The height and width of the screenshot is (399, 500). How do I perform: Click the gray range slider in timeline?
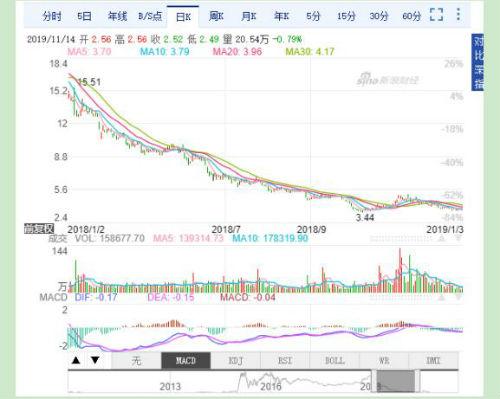coord(396,381)
